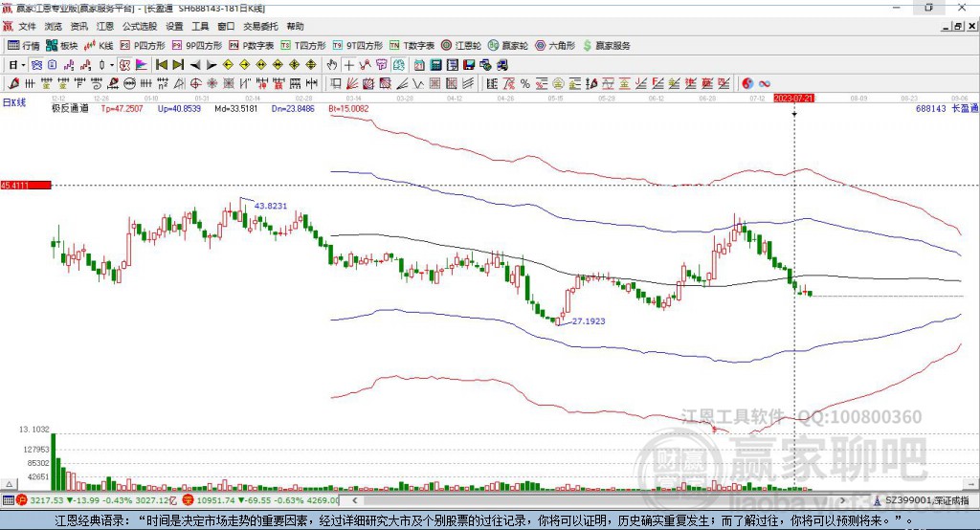Open 赢家服务 with the dollar icon
This screenshot has width=980, height=530.
click(606, 46)
